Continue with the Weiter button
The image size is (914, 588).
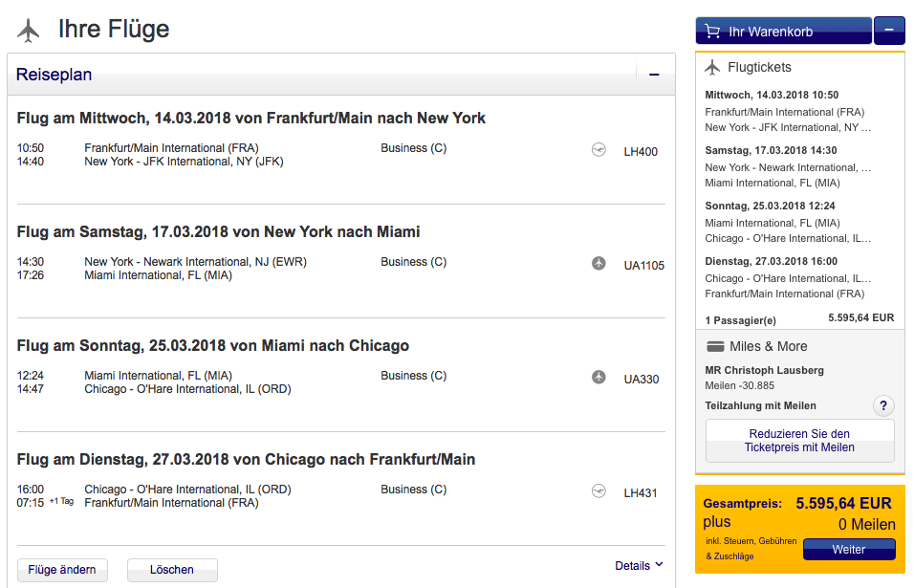coord(849,550)
